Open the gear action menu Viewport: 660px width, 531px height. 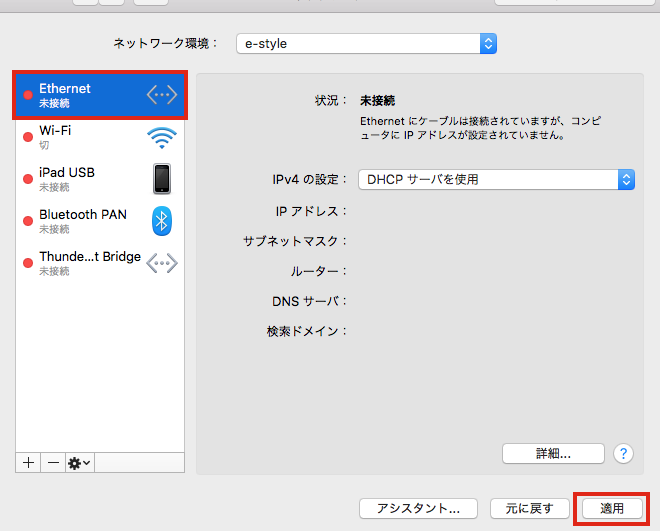(x=80, y=463)
